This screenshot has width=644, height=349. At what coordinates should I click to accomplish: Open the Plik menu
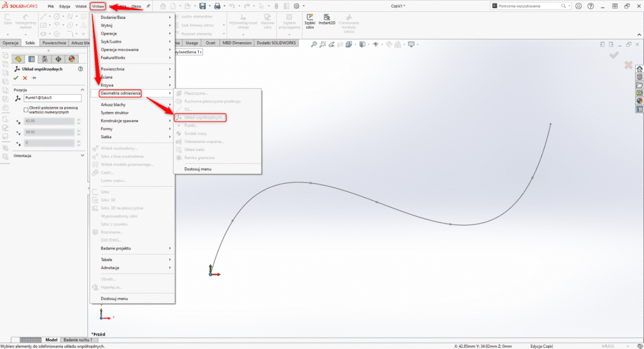click(x=50, y=6)
